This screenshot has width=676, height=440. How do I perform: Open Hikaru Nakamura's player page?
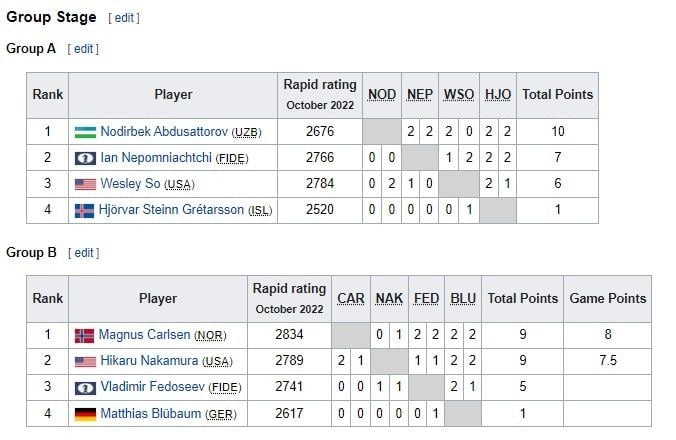[x=149, y=360]
